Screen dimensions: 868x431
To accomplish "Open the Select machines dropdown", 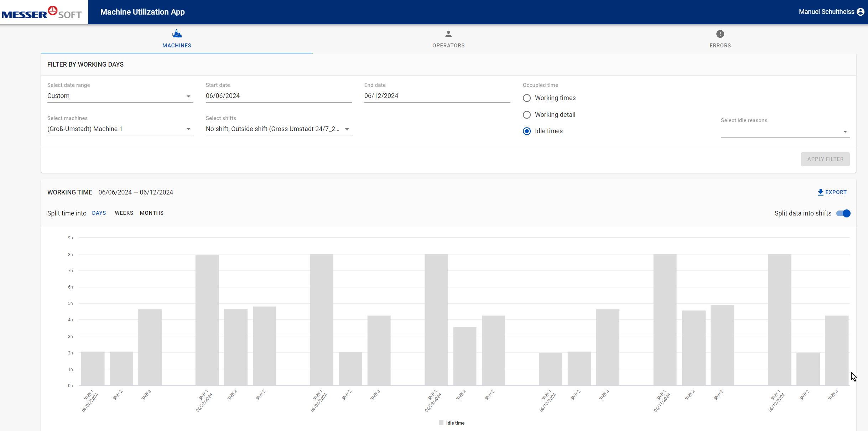I will tap(188, 129).
